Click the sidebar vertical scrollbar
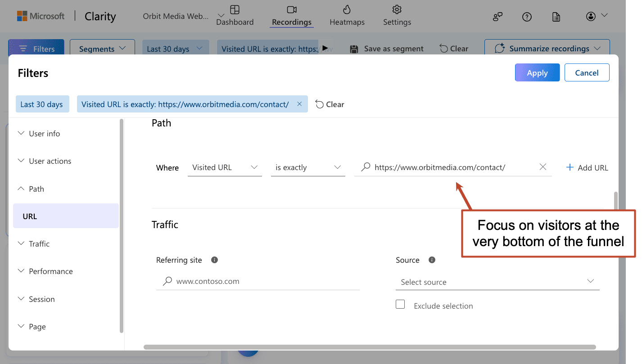The width and height of the screenshot is (642, 364). tap(122, 226)
